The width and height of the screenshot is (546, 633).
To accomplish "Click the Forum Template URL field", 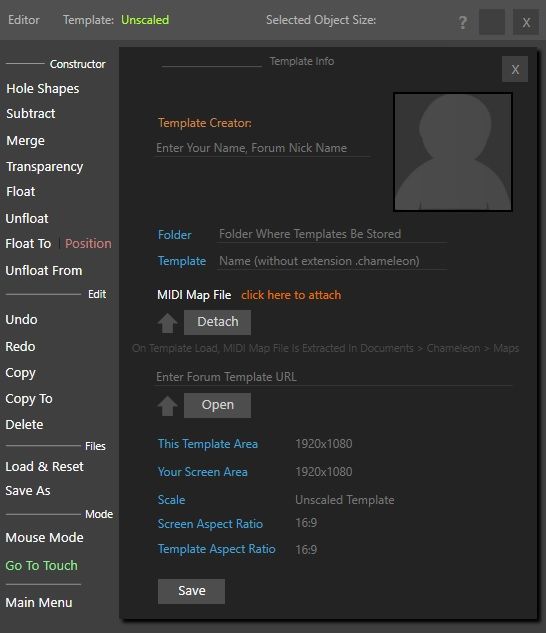I will click(333, 377).
